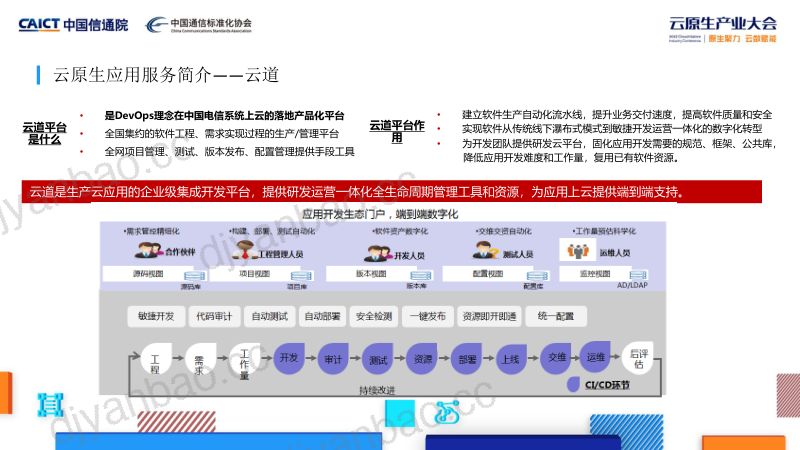Click the 后评估 pipeline step

pyautogui.click(x=638, y=358)
